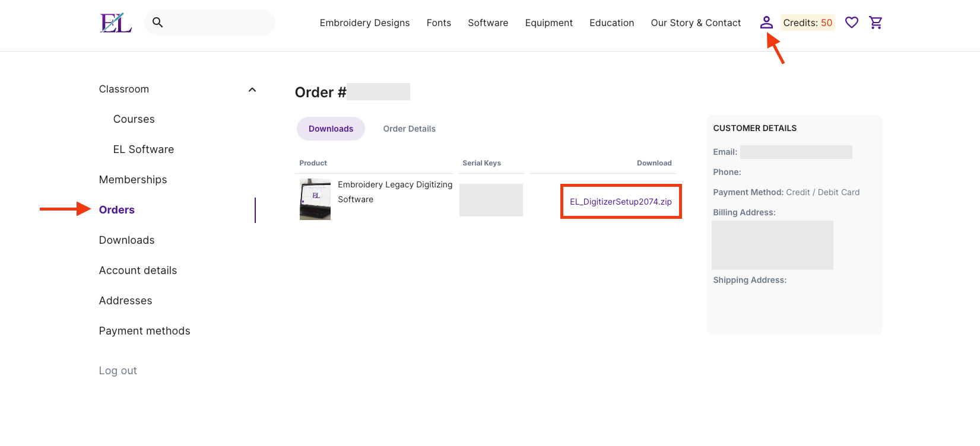Image resolution: width=980 pixels, height=446 pixels.
Task: Open the account user icon
Action: click(x=766, y=23)
